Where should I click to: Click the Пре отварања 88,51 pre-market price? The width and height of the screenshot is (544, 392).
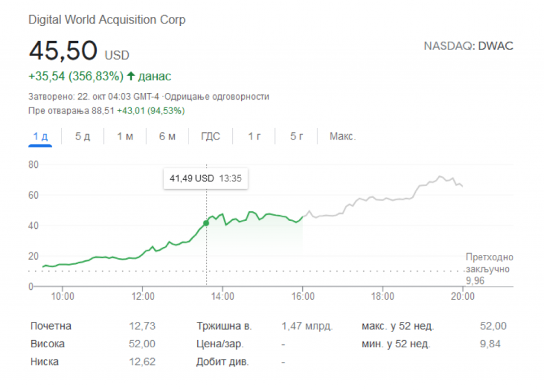71,111
